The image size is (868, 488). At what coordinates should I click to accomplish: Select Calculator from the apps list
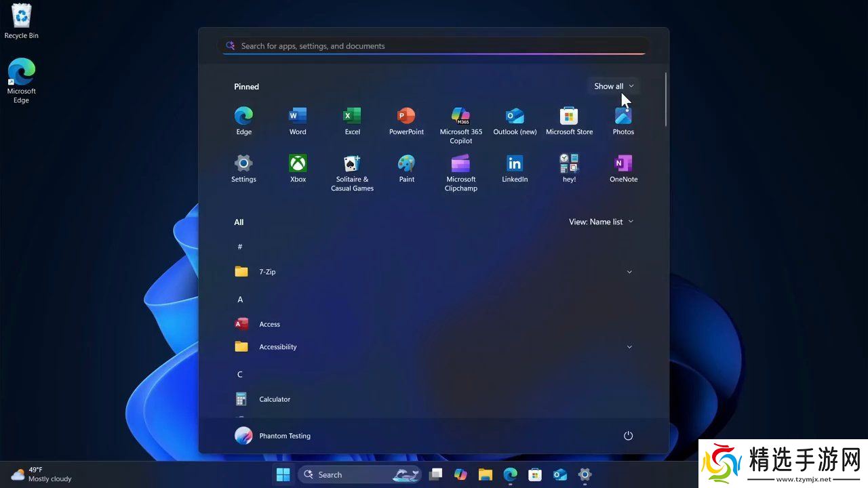pyautogui.click(x=274, y=399)
